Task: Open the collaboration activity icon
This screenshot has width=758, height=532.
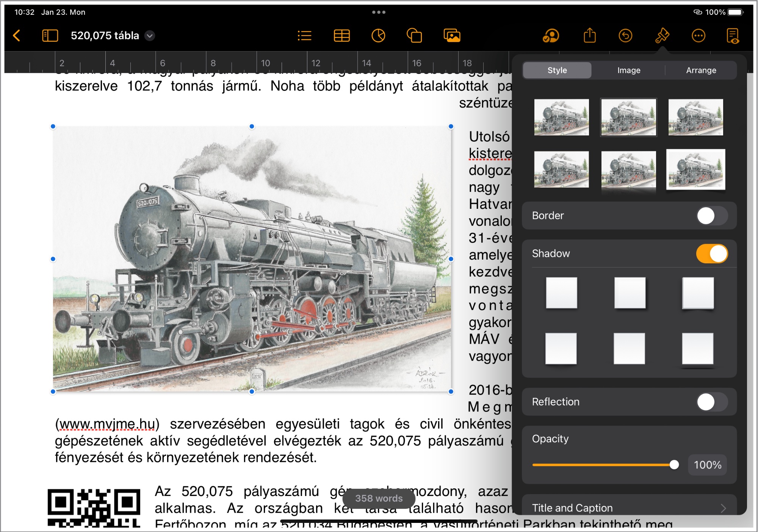Action: [551, 36]
